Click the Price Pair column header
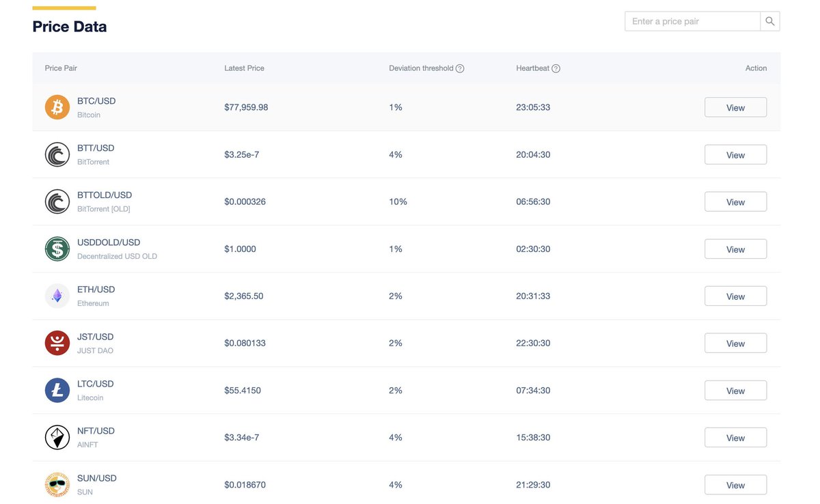 pyautogui.click(x=61, y=68)
